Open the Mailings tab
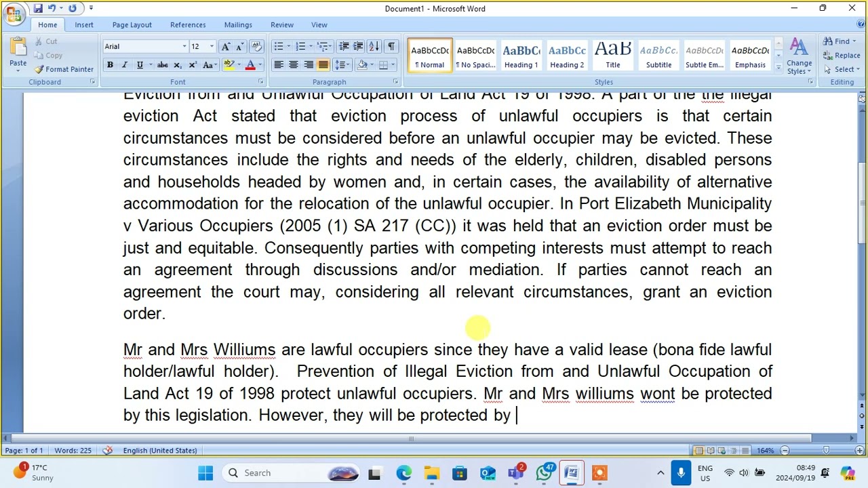 (238, 25)
